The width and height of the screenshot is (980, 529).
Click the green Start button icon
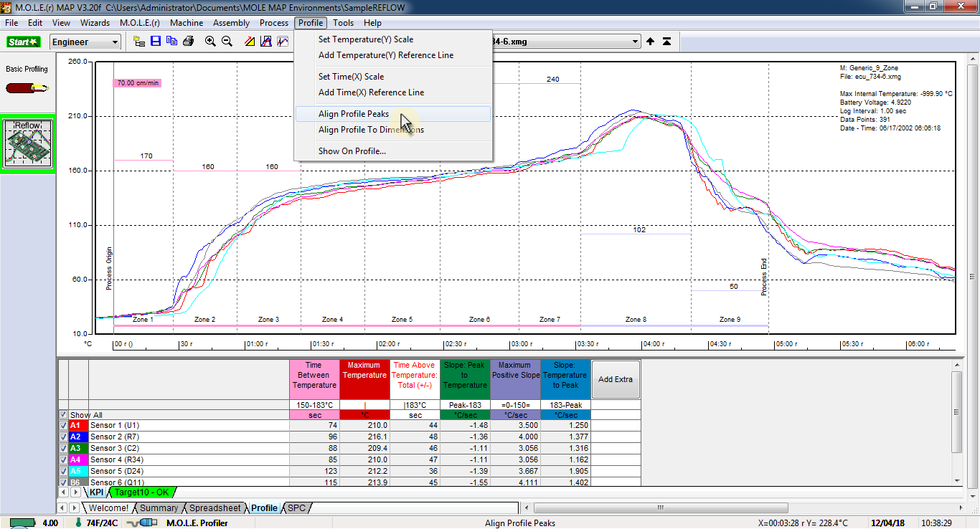click(23, 42)
